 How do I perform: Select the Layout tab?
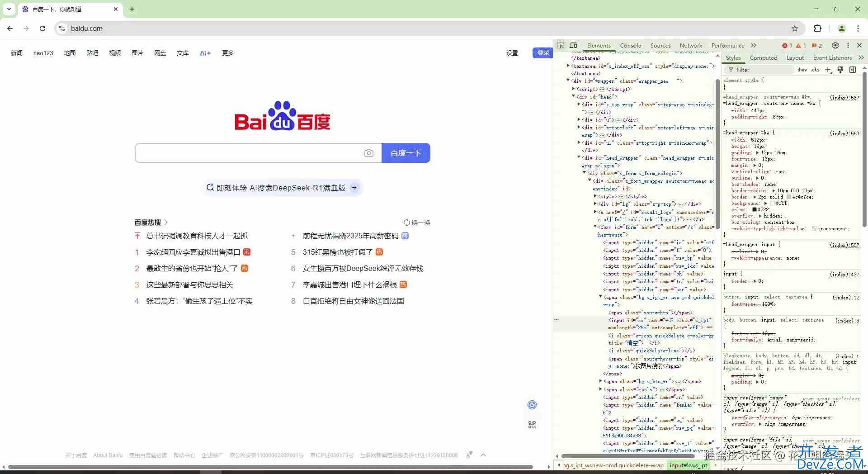[x=795, y=57]
